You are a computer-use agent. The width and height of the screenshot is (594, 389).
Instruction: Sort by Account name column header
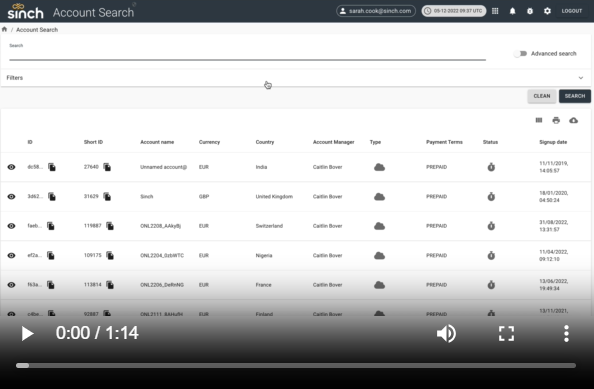pyautogui.click(x=157, y=142)
